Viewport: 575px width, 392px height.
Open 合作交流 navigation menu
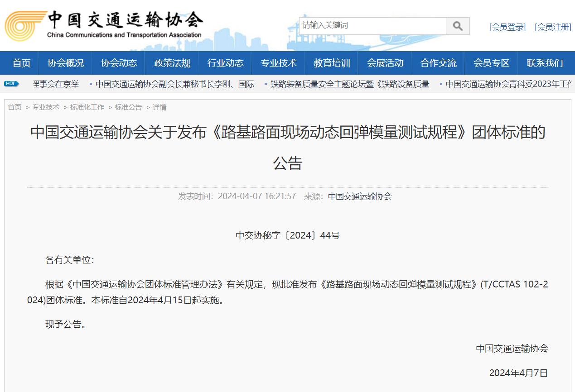438,63
